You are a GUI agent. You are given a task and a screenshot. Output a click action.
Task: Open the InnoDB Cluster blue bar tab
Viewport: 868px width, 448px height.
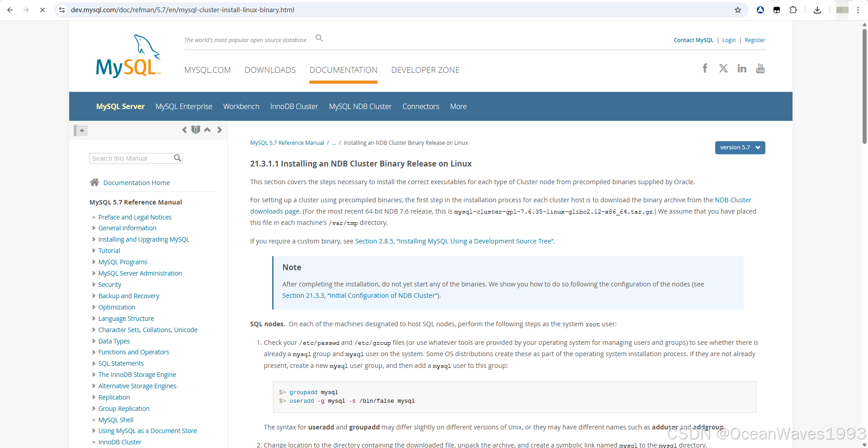pyautogui.click(x=294, y=106)
